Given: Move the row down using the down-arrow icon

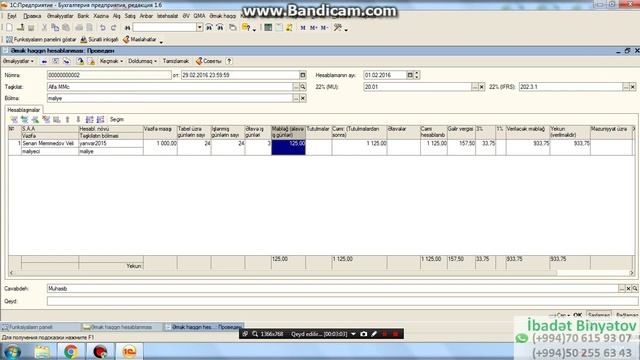Looking at the screenshot, I should click(78, 120).
